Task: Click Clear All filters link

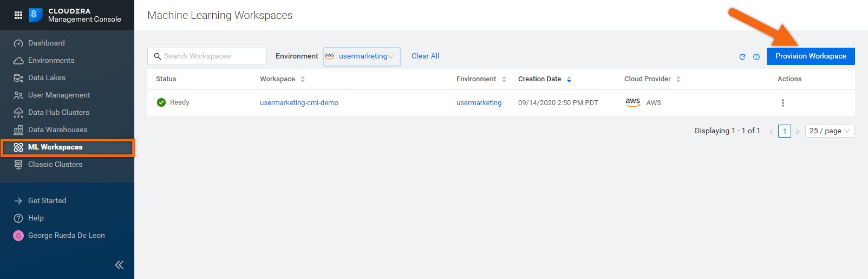Action: click(425, 56)
